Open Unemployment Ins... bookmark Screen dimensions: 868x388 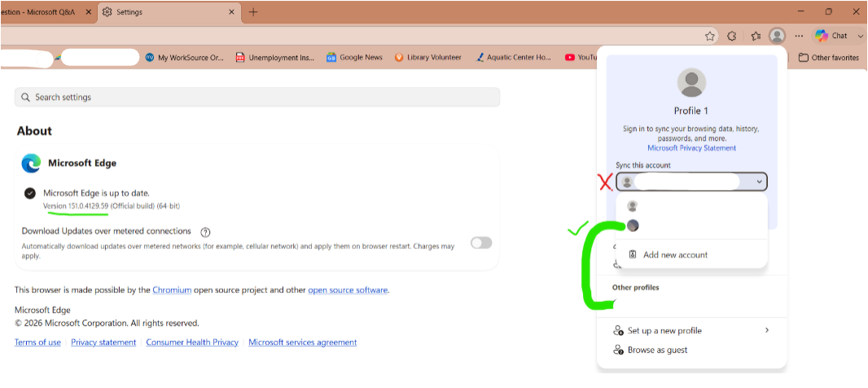(275, 58)
